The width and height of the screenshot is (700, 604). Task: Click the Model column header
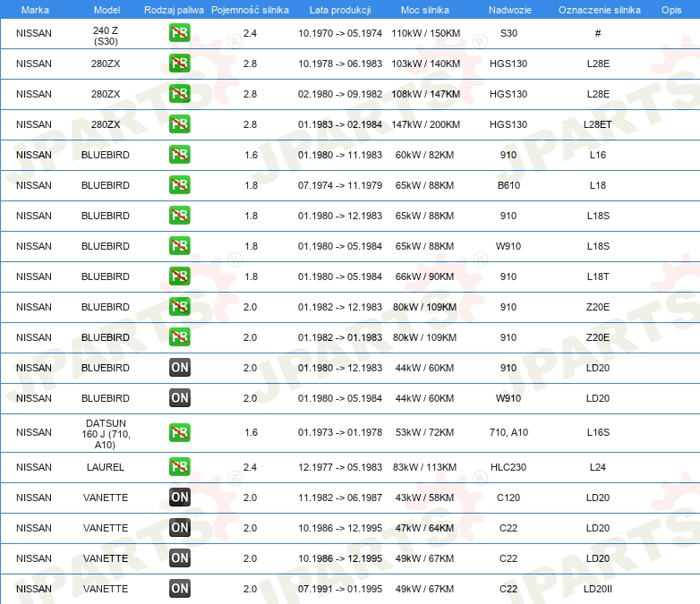pos(107,10)
